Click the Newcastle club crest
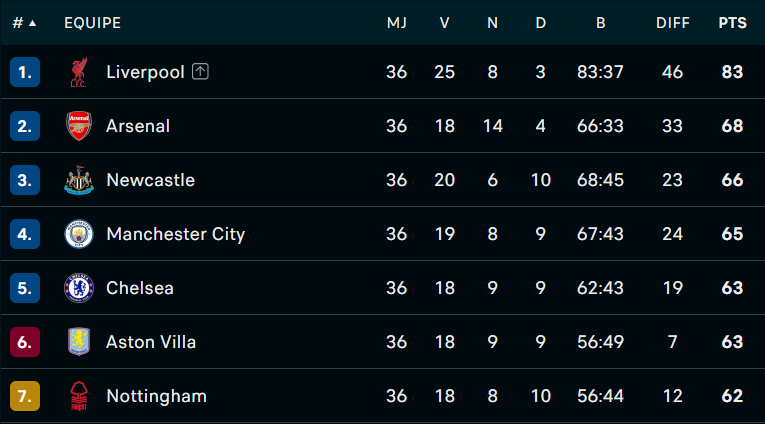 [x=79, y=180]
